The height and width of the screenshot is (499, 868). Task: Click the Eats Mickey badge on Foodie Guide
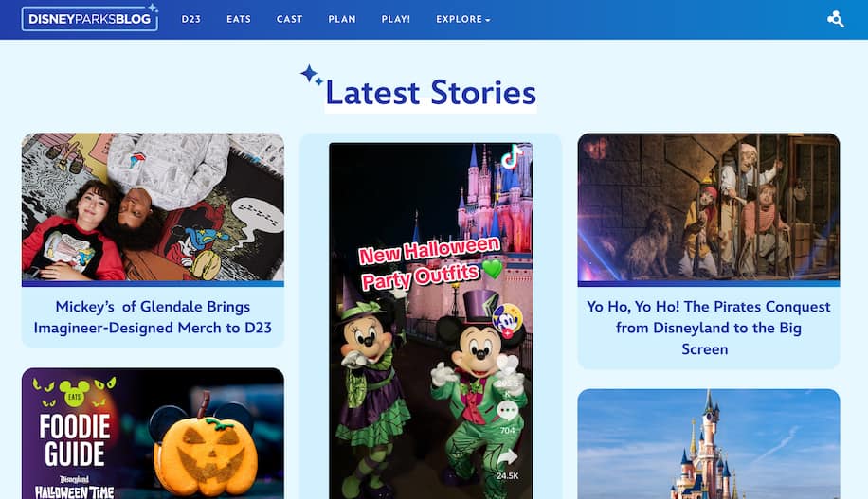point(74,395)
